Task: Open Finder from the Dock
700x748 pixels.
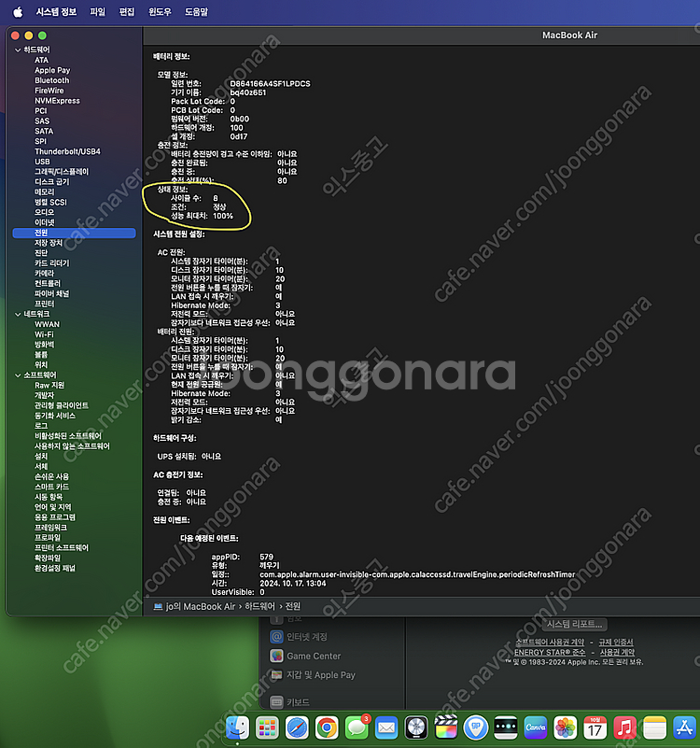Action: tap(237, 728)
